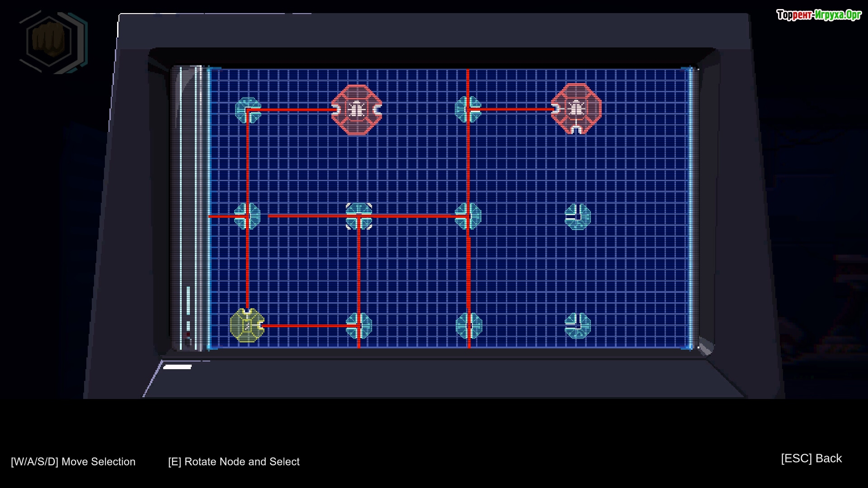Click the third bottom-row teal node
The width and height of the screenshot is (868, 488).
(469, 325)
